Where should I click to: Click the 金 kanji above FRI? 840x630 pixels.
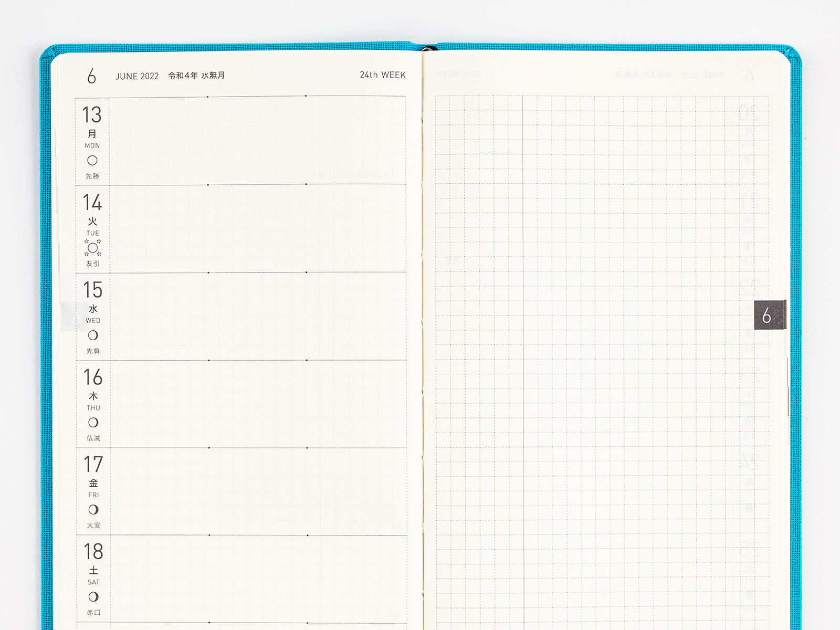click(x=93, y=483)
